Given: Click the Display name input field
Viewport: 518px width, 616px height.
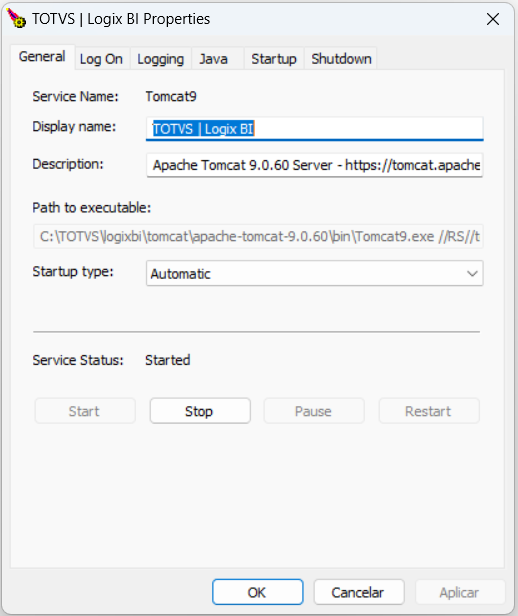Looking at the screenshot, I should (315, 129).
